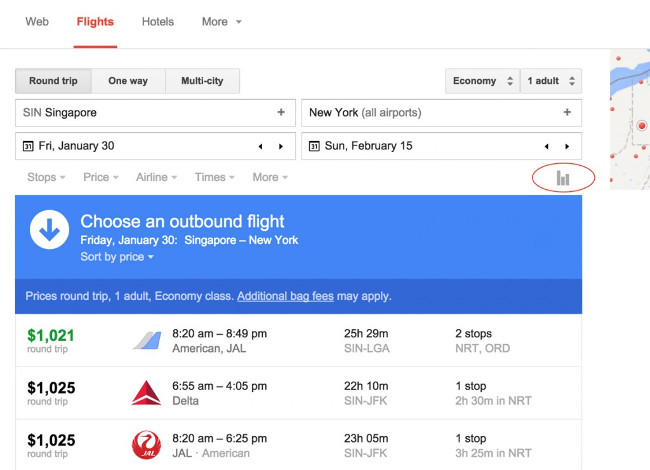Click the JAL airline logo
This screenshot has width=650, height=470.
click(x=146, y=445)
